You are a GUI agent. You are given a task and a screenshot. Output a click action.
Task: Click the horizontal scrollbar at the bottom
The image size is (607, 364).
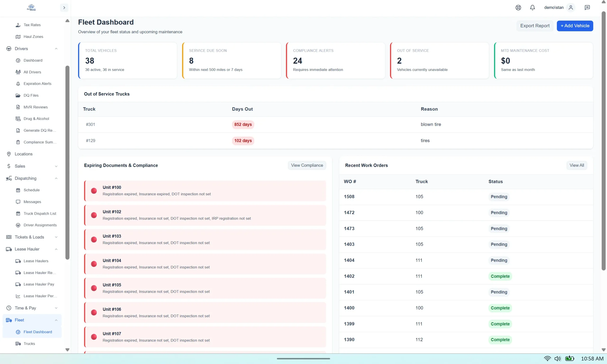pos(303,358)
